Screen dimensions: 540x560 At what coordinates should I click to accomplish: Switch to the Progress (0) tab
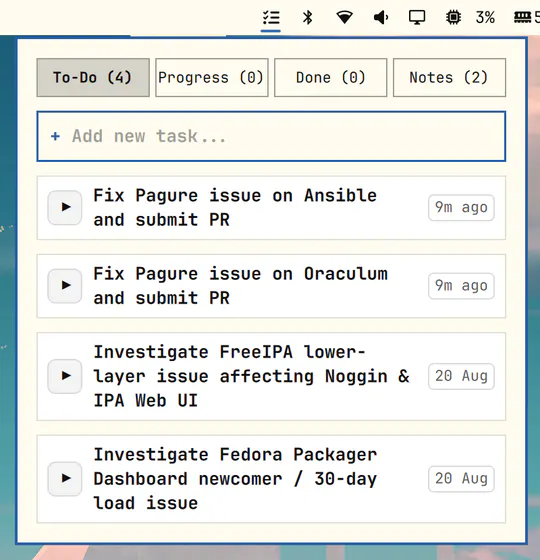pyautogui.click(x=212, y=78)
